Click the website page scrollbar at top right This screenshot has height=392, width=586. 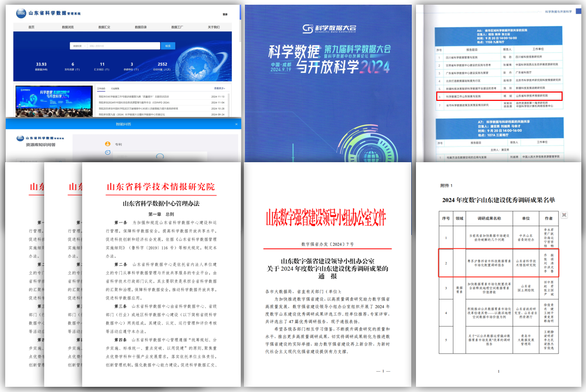pos(240,12)
